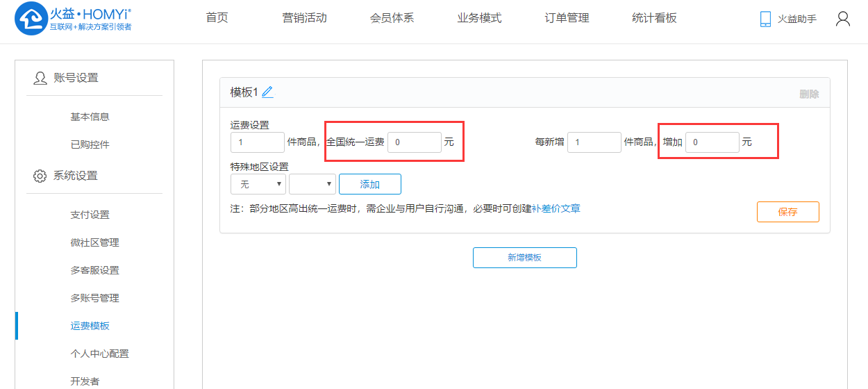The height and width of the screenshot is (389, 868).
Task: Focus the 全国统一运费 amount field
Action: coord(414,142)
